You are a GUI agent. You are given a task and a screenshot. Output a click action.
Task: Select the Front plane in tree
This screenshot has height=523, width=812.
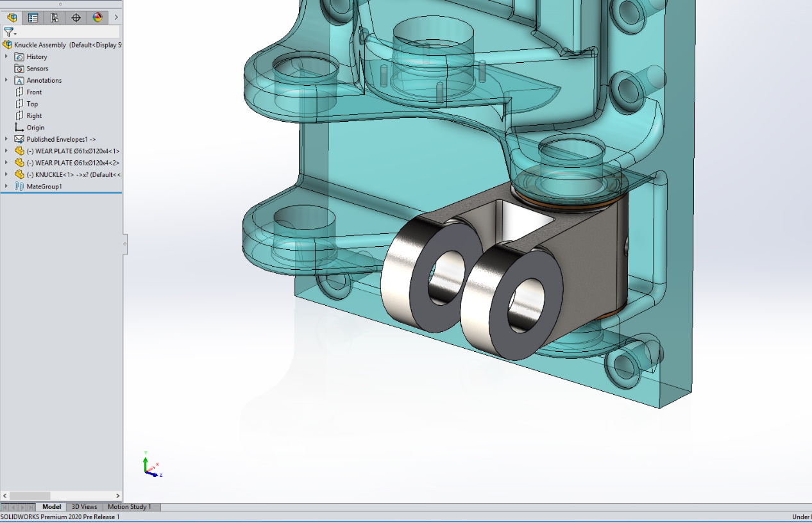point(34,92)
